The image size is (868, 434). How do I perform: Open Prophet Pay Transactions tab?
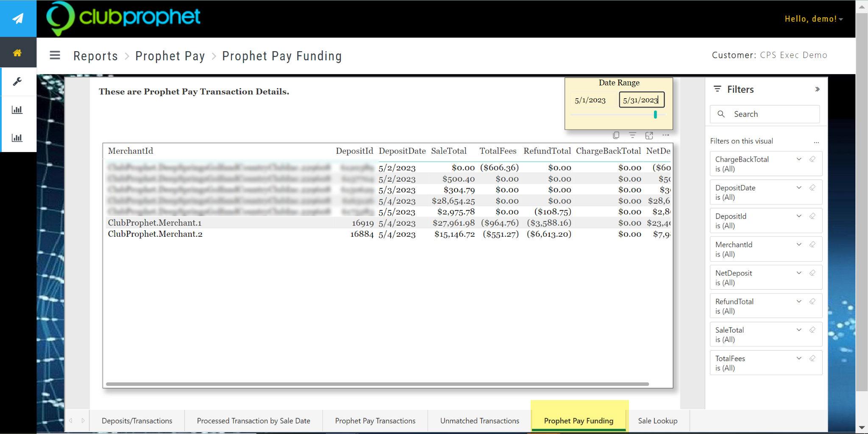click(x=375, y=420)
